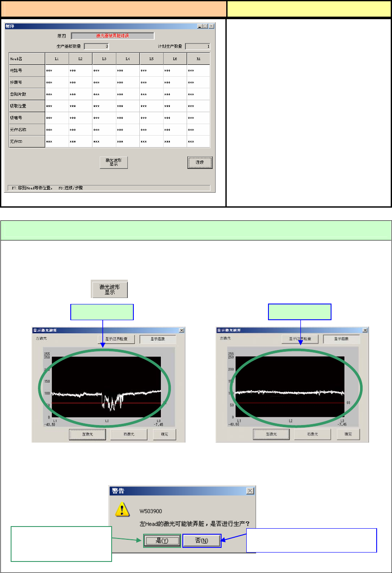Click the 元件名称 row label
392x573 pixels.
tap(27, 129)
